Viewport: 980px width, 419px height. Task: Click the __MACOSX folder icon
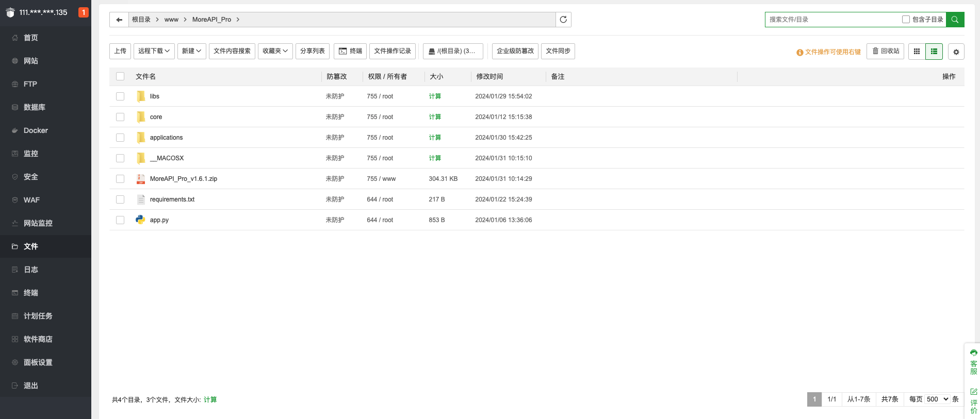(x=141, y=158)
